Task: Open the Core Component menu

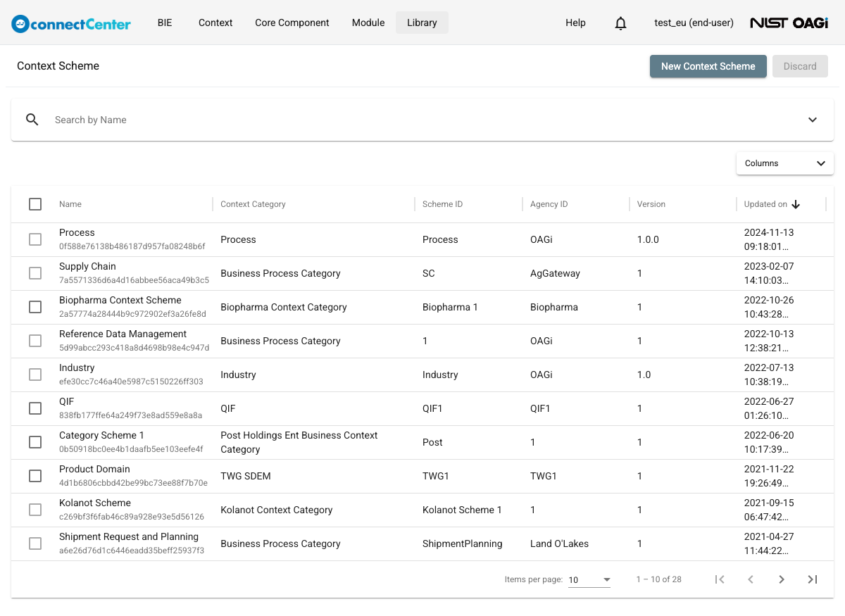Action: (x=292, y=23)
